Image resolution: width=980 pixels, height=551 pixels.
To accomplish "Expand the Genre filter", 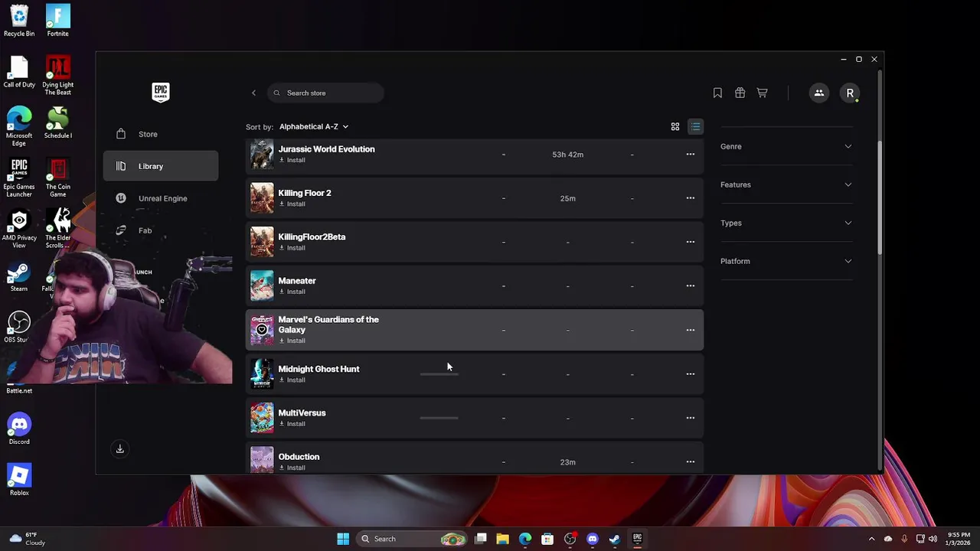I will pos(786,146).
